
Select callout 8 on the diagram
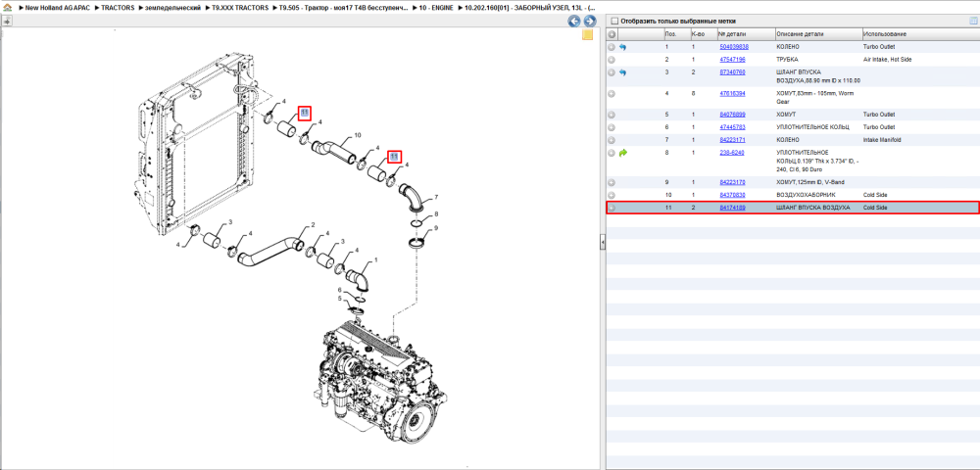tap(436, 214)
